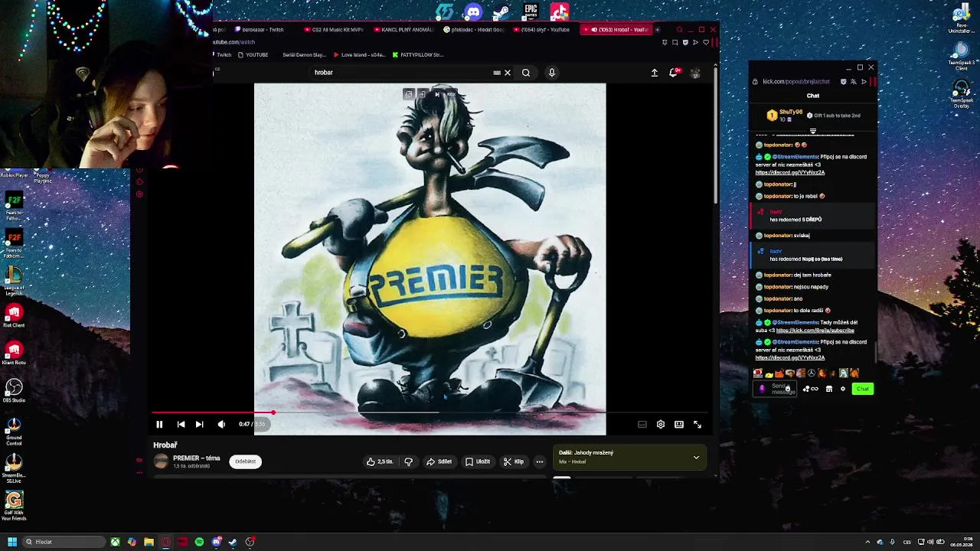Switch to the překladač Google tab
This screenshot has width=980, height=551.
(473, 30)
